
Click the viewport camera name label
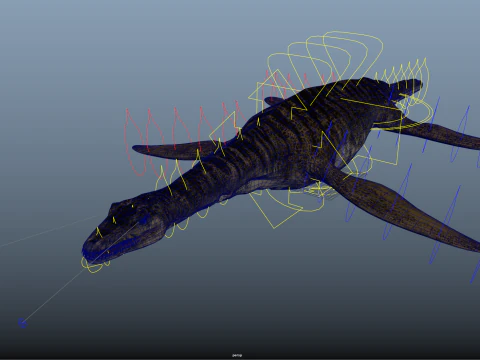237,356
